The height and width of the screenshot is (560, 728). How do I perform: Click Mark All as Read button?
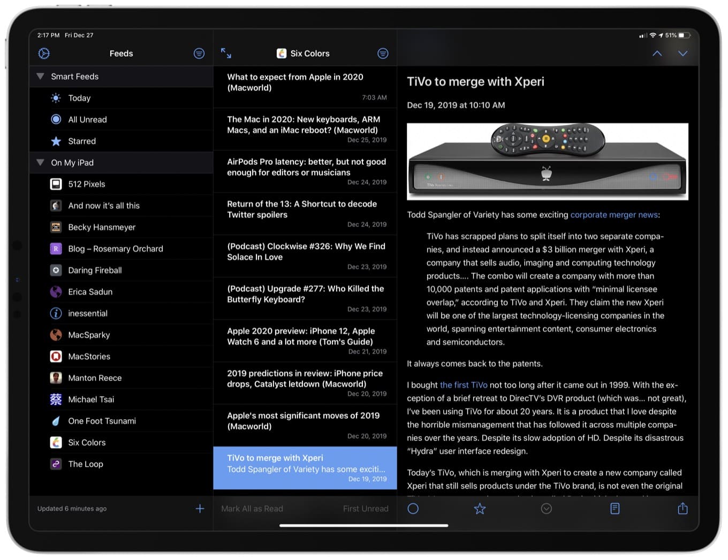(252, 509)
